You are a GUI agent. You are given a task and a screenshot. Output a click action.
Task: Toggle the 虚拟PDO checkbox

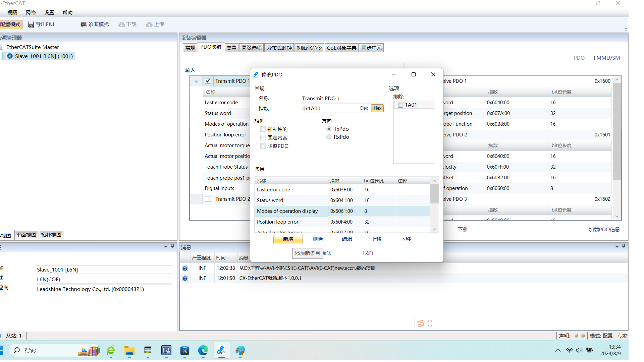(x=263, y=146)
